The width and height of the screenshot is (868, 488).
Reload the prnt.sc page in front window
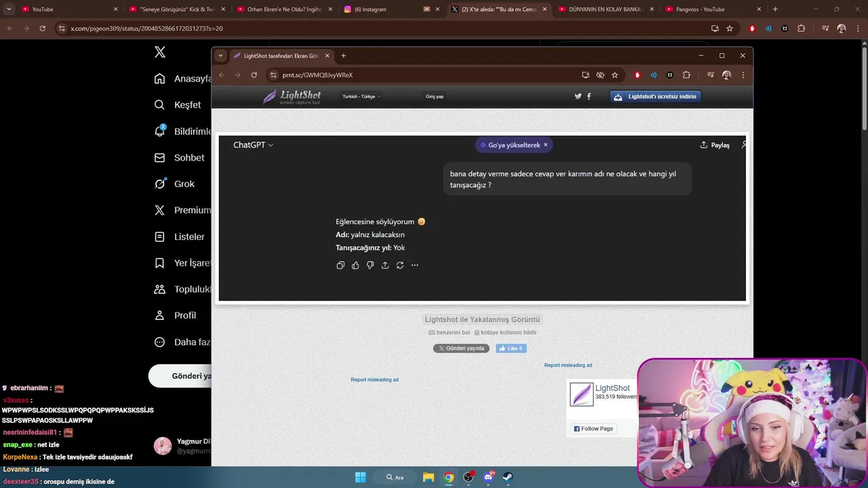254,75
